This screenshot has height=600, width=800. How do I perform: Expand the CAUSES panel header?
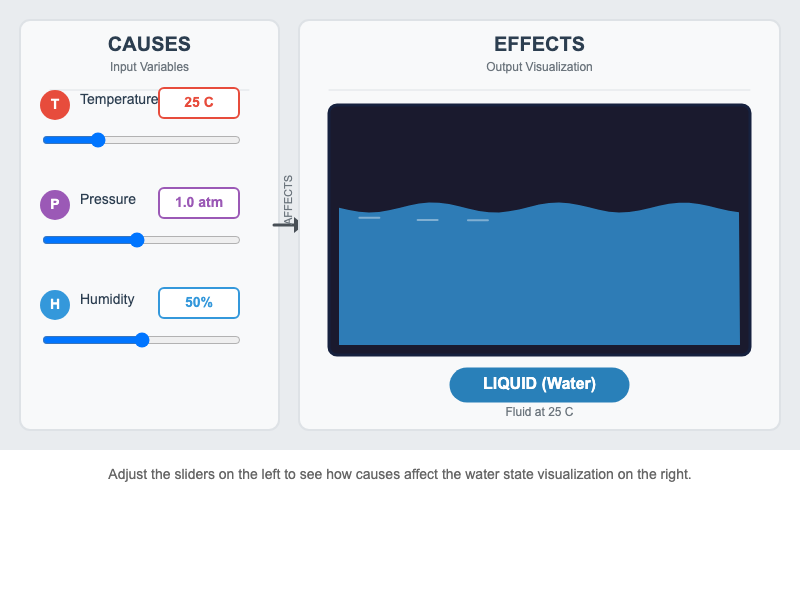148,44
